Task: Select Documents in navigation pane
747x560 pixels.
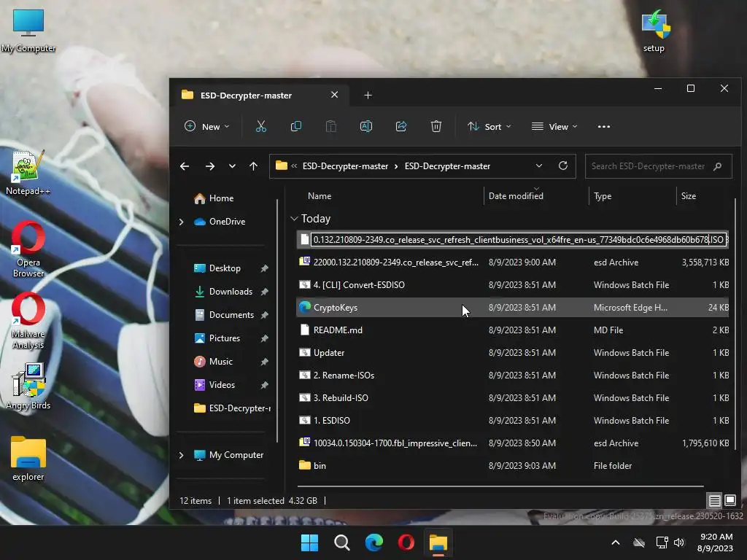Action: [231, 315]
